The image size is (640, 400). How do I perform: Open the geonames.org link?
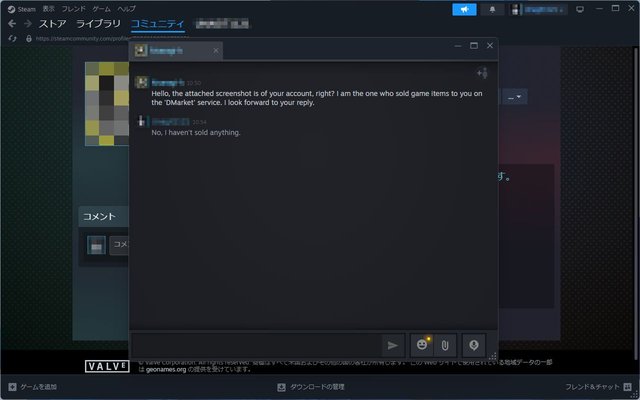tap(164, 369)
